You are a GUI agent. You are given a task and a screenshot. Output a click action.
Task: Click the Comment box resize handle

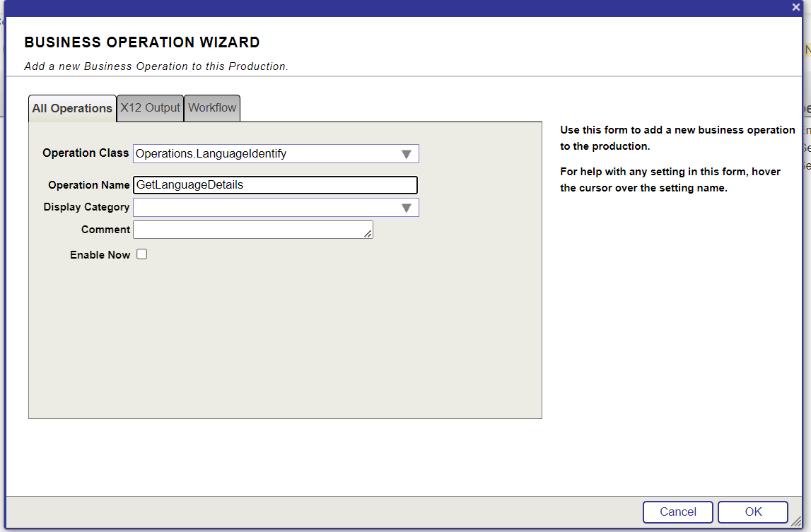pyautogui.click(x=368, y=235)
